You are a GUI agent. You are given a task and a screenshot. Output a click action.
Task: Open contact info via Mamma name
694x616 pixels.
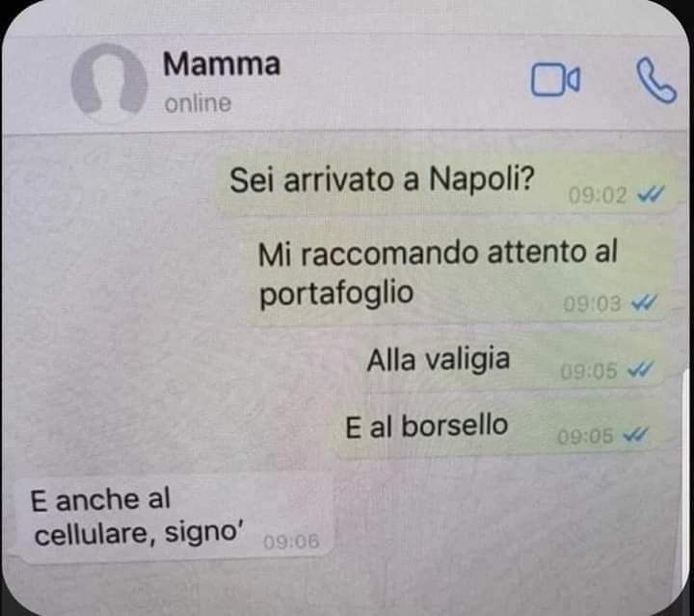tap(222, 65)
